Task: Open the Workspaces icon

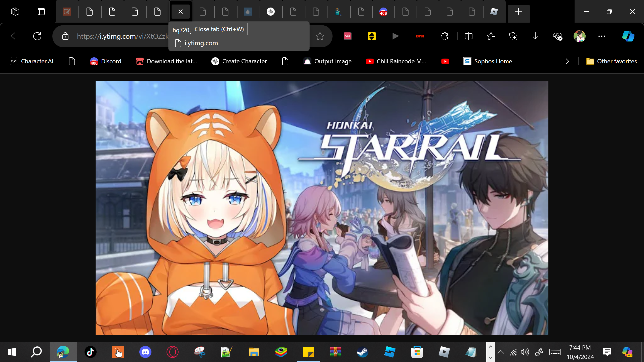Action: (x=15, y=12)
